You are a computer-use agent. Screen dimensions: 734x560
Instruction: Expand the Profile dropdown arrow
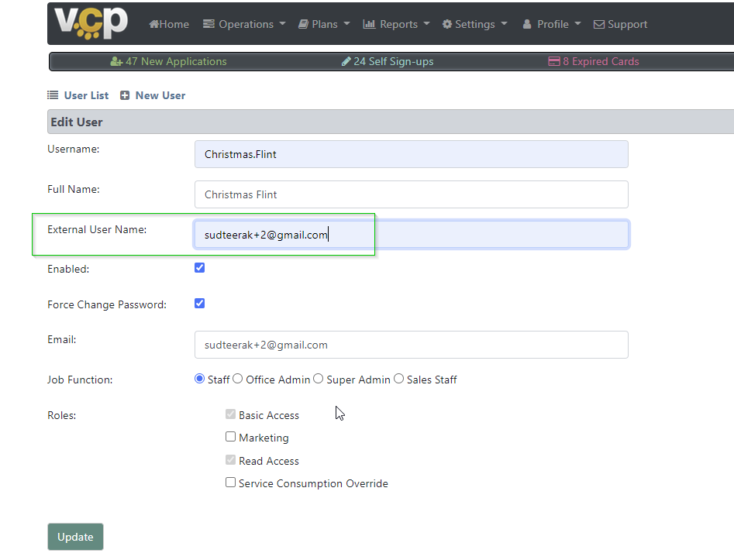tap(577, 24)
